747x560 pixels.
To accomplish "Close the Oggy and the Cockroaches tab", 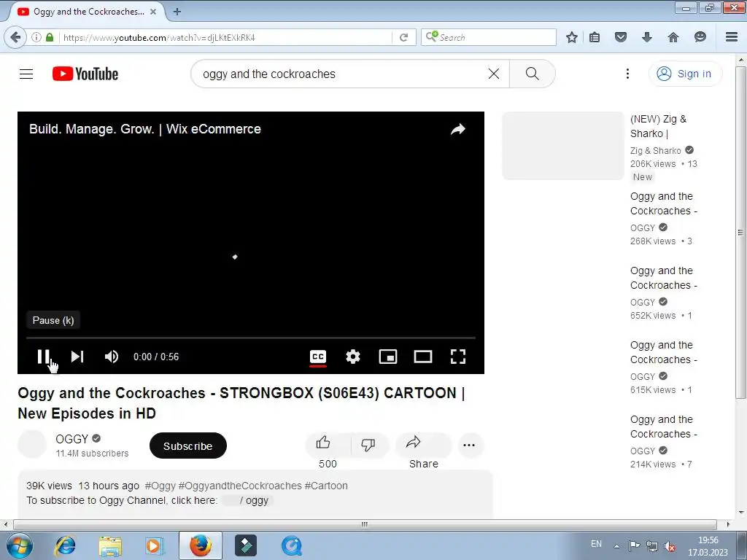I will [153, 12].
